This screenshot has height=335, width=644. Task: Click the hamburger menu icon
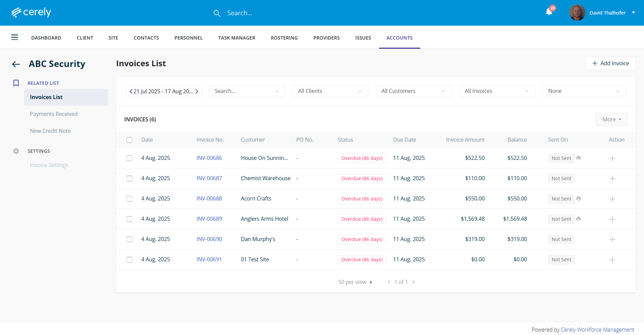coord(15,38)
